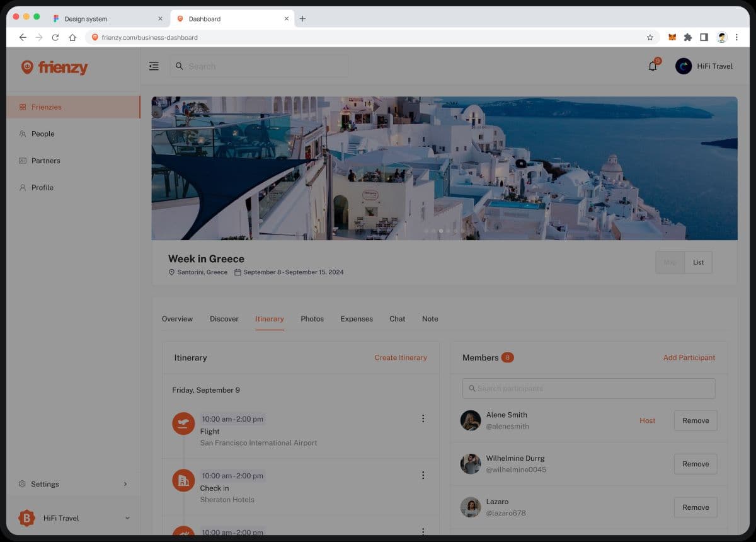This screenshot has height=542, width=756.
Task: Switch to the Photos tab
Action: coord(312,319)
